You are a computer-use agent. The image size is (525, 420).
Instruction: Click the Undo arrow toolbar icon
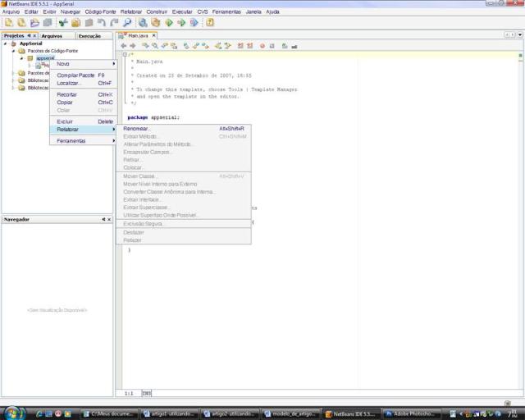102,23
